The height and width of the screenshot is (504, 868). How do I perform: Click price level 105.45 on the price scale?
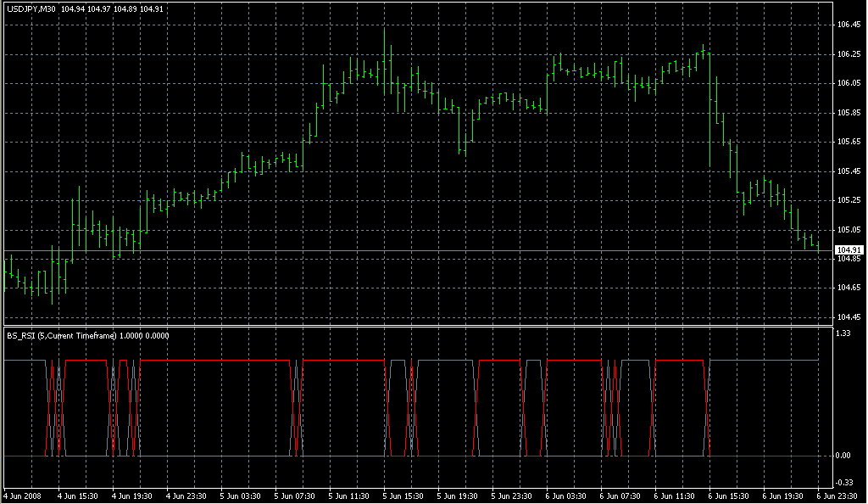[x=849, y=171]
